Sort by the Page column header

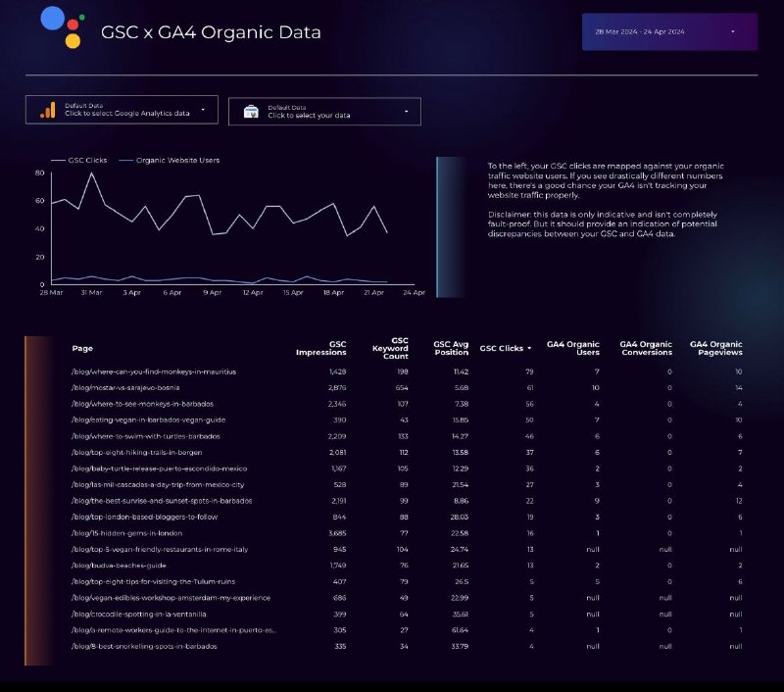coord(82,349)
